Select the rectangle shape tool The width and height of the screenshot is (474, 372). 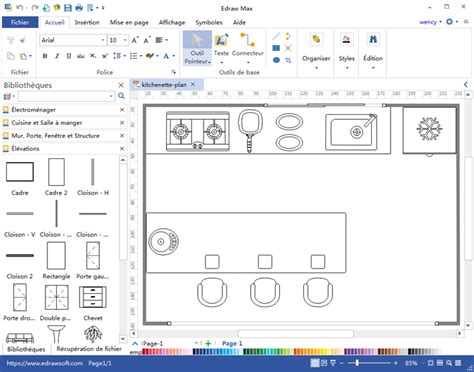coord(276,48)
